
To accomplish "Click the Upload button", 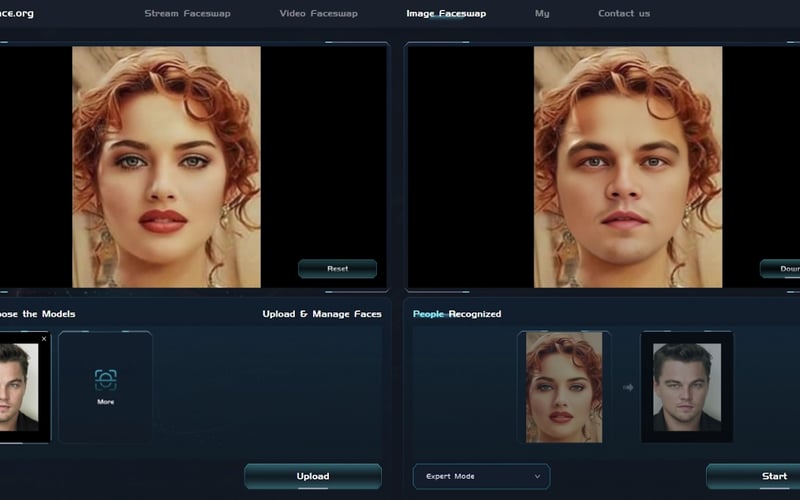I will tap(313, 476).
